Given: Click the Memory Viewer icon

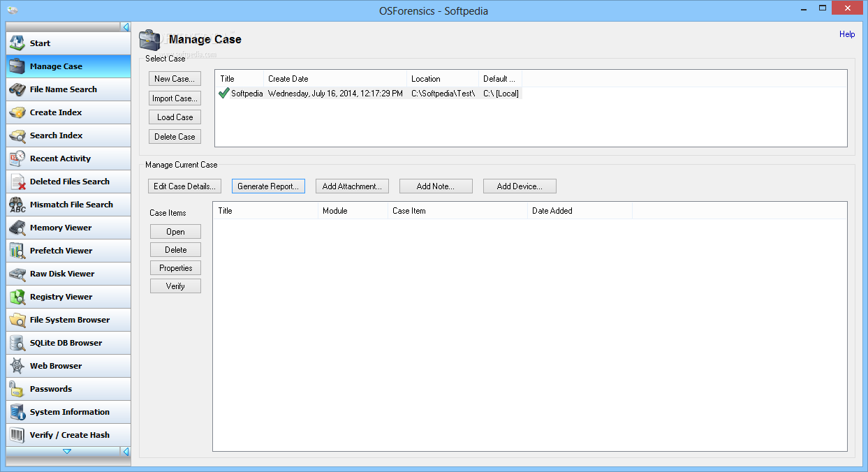Looking at the screenshot, I should [x=17, y=228].
